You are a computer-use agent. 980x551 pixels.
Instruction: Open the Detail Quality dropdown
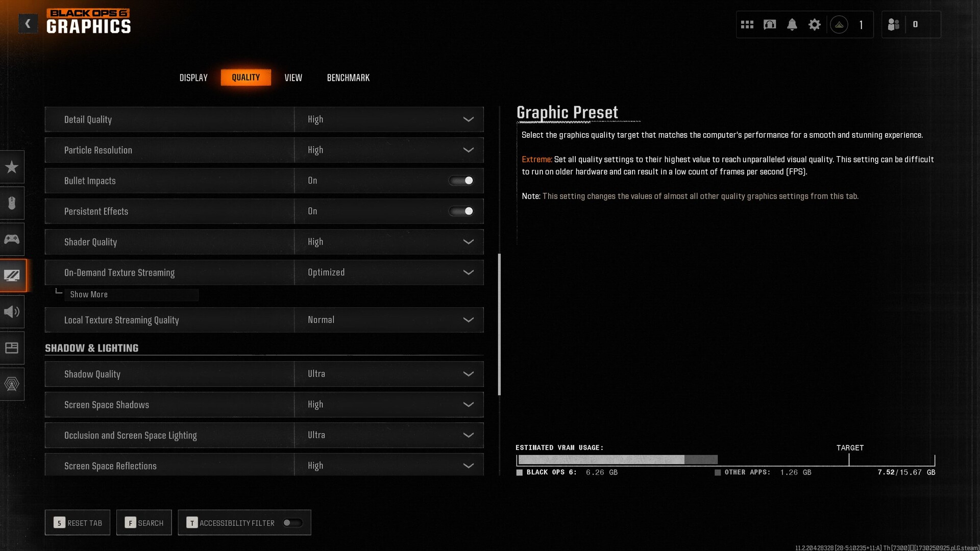(x=388, y=119)
